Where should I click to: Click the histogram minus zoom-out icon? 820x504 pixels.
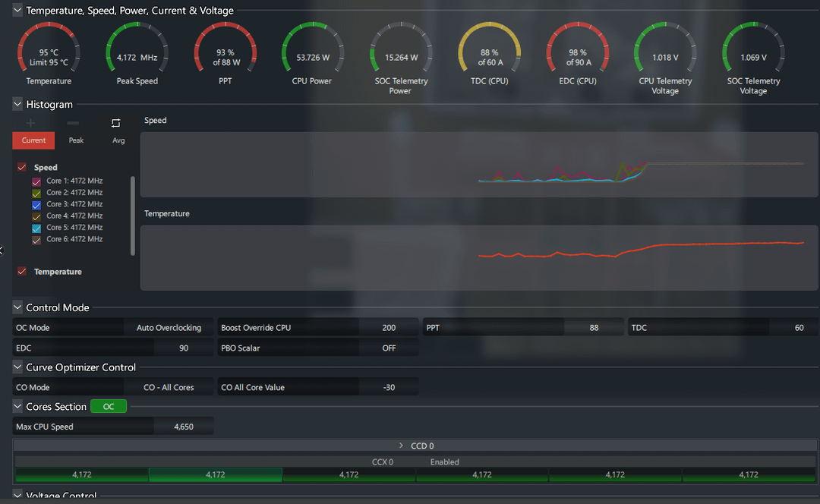click(x=73, y=123)
